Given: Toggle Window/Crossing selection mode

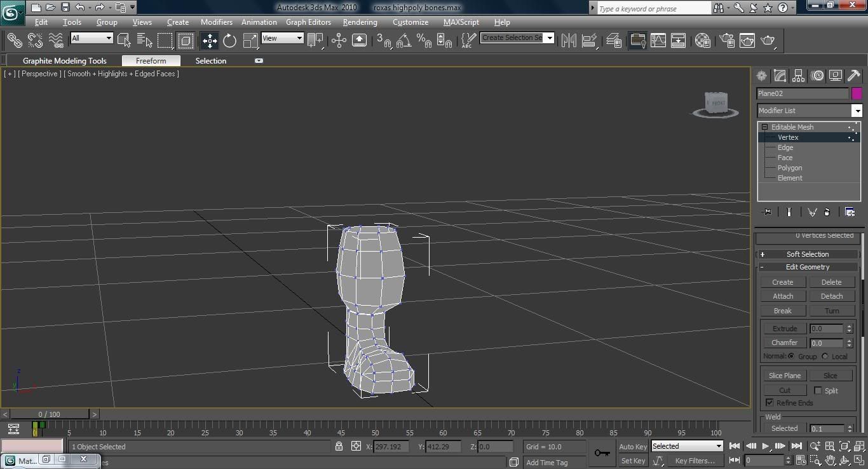Looking at the screenshot, I should click(x=186, y=41).
